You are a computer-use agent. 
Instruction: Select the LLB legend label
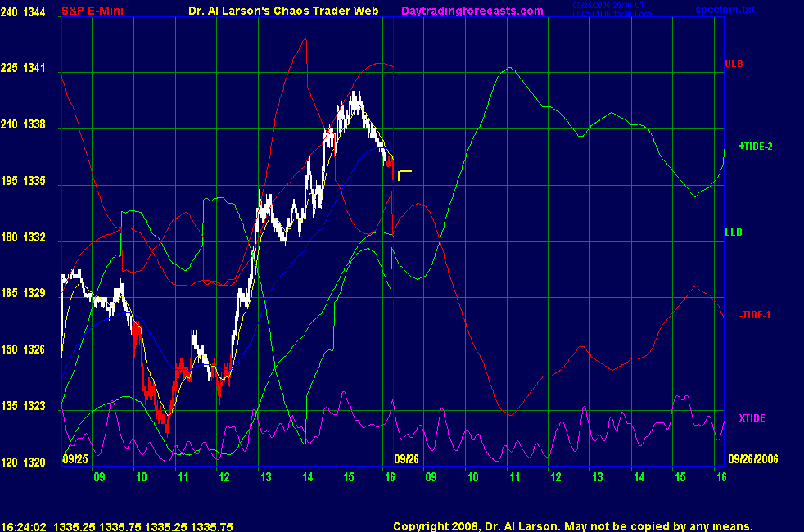(734, 232)
